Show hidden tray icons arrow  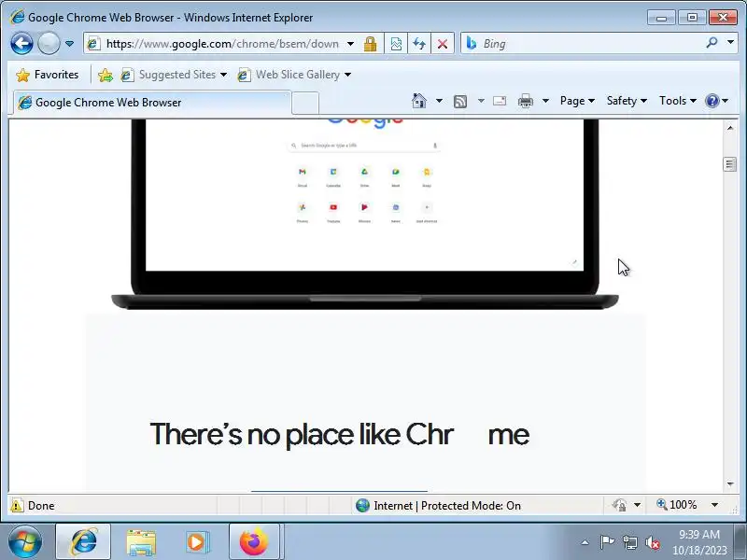(585, 543)
